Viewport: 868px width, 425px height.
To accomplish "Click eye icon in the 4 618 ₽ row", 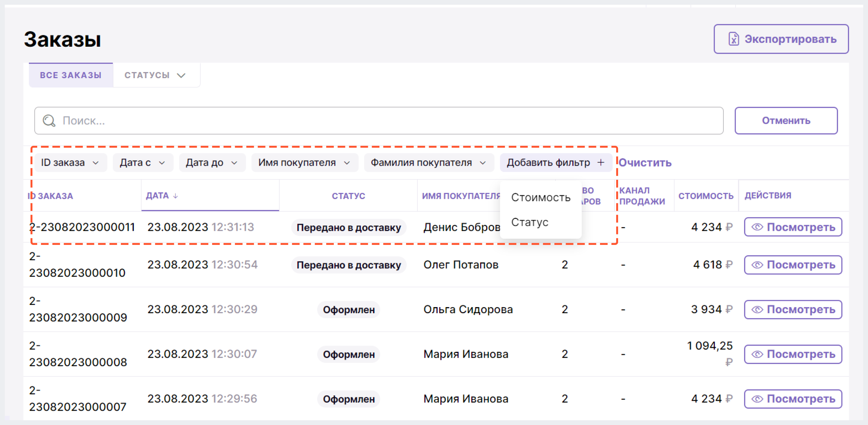I will coord(757,265).
